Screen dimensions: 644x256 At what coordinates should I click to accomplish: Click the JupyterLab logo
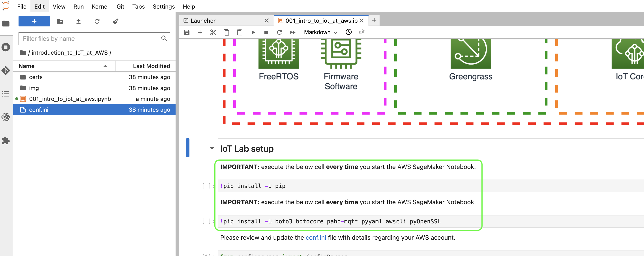coord(6,6)
